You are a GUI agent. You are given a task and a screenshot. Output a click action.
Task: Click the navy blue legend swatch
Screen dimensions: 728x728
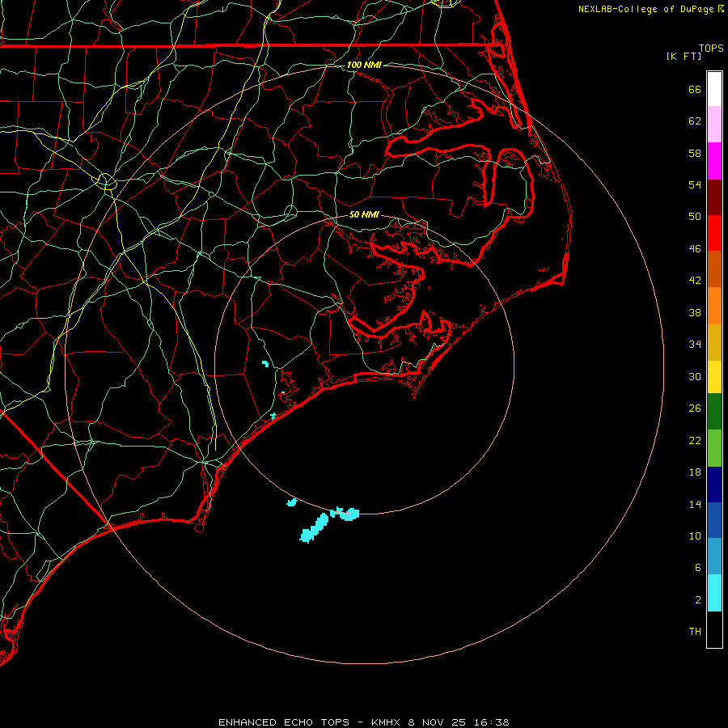click(x=714, y=485)
